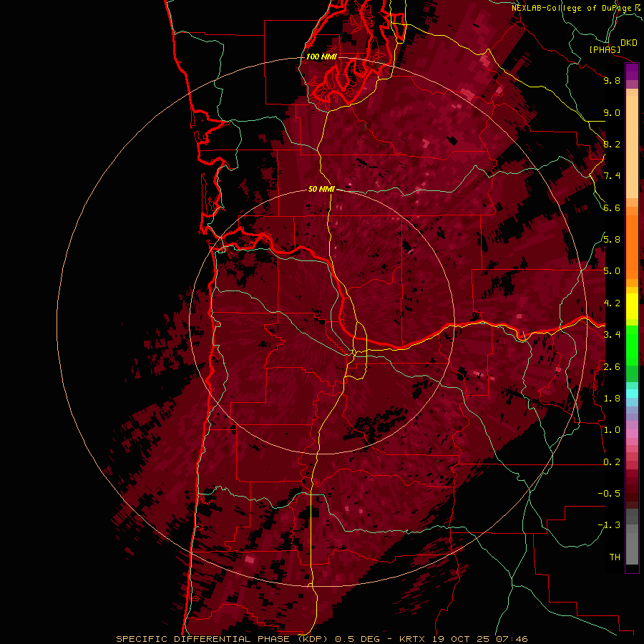Select the 3.4 value on the color scale
Image resolution: width=644 pixels, height=644 pixels.
coord(612,335)
